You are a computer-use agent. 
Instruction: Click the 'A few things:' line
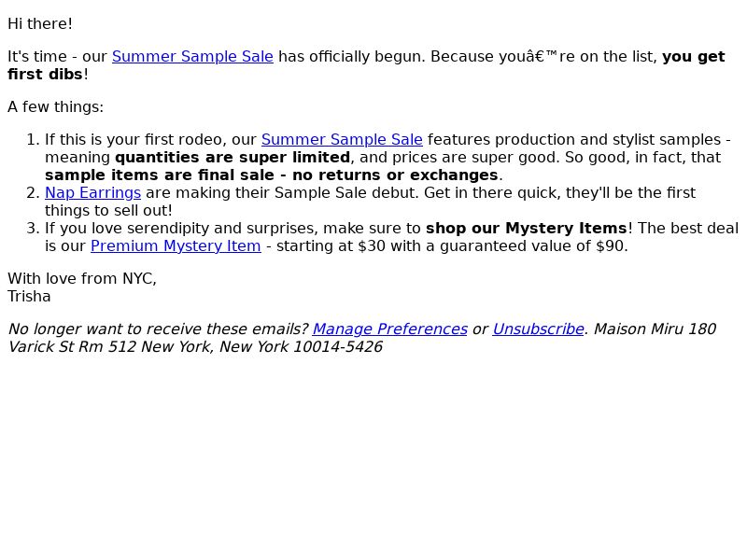click(x=55, y=106)
